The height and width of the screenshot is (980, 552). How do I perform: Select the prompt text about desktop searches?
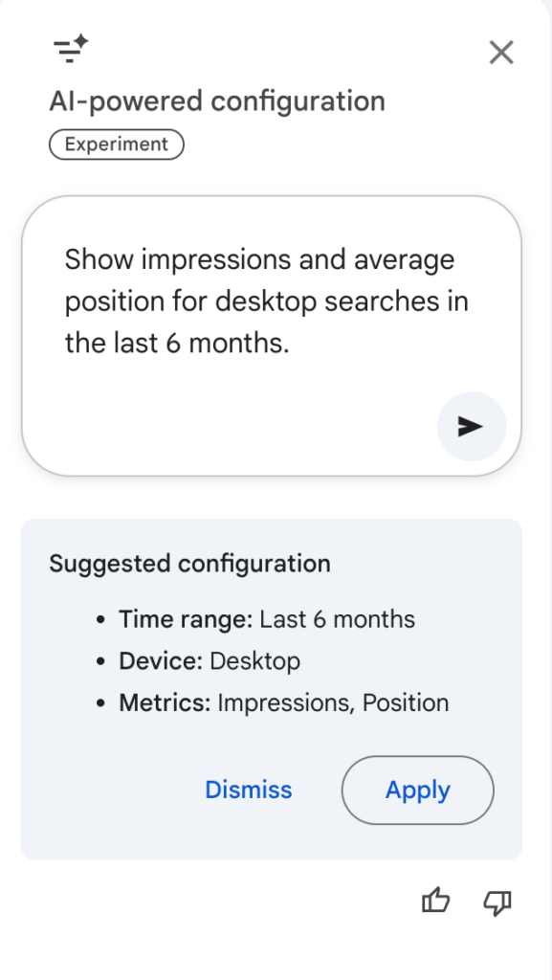coord(266,301)
